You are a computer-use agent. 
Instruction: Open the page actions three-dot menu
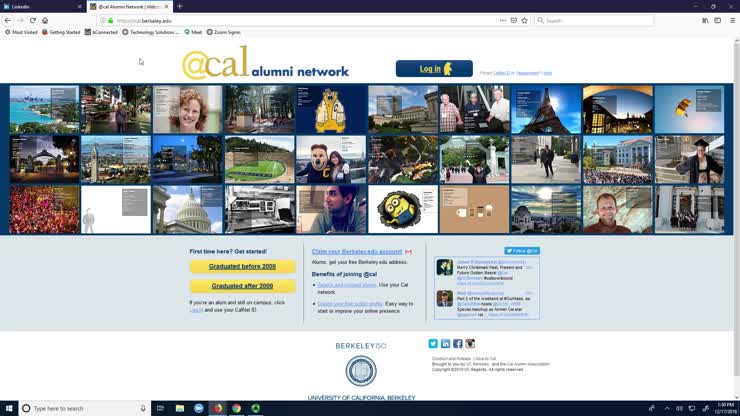pyautogui.click(x=503, y=20)
